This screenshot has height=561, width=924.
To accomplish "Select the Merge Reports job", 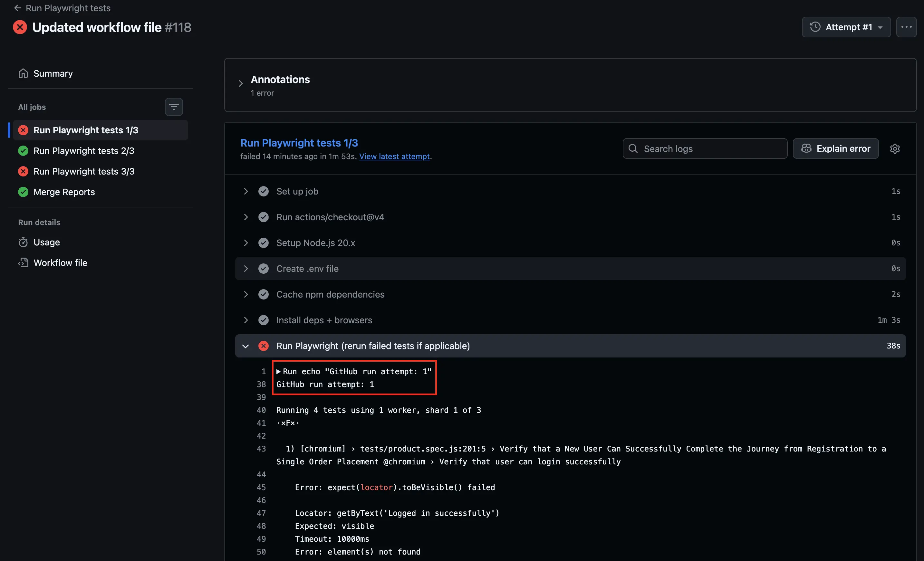I will coord(64,192).
